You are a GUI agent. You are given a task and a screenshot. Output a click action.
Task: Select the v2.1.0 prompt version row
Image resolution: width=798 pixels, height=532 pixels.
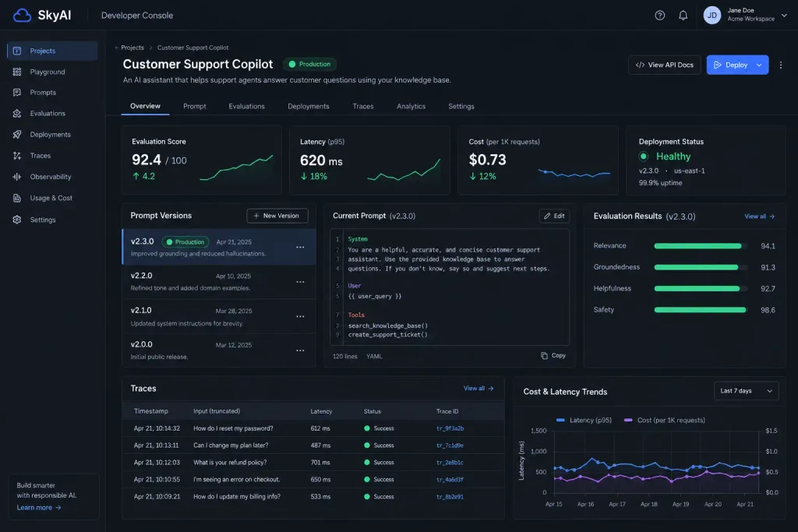[x=219, y=316]
